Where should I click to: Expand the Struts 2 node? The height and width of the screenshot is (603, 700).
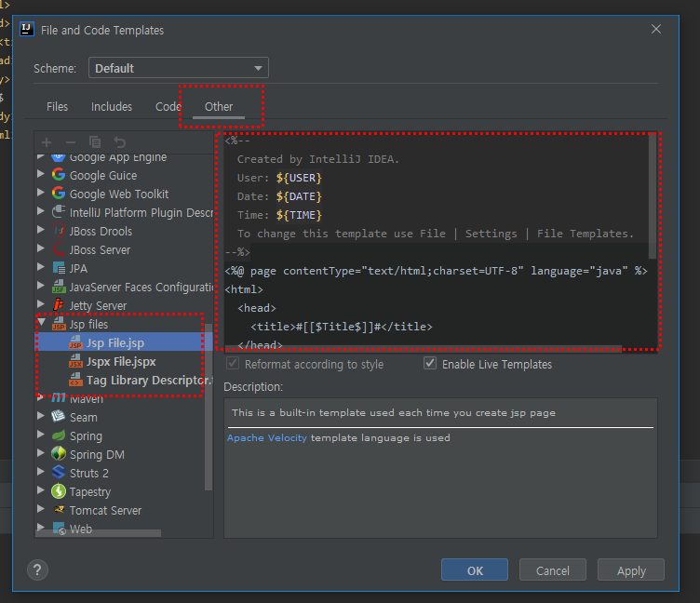point(41,472)
